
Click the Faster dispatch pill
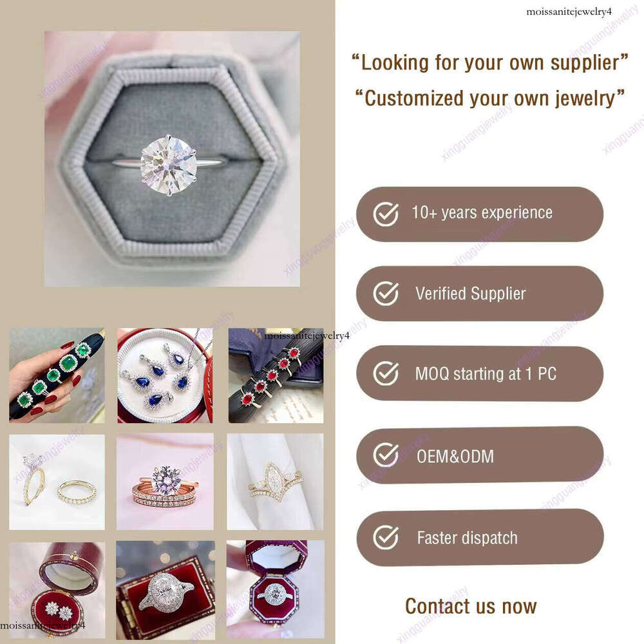[480, 537]
